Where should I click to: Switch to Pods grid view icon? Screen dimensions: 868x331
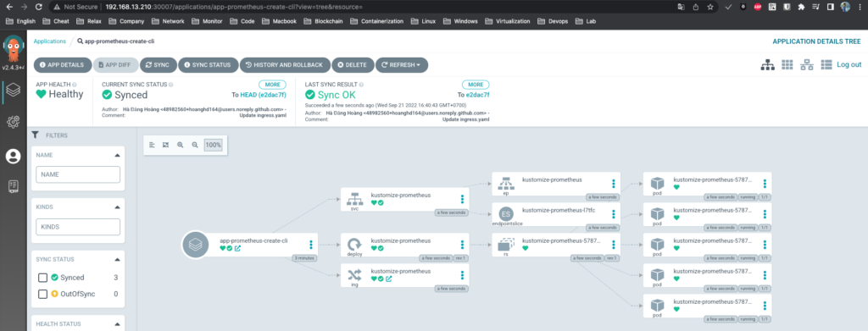coord(787,64)
